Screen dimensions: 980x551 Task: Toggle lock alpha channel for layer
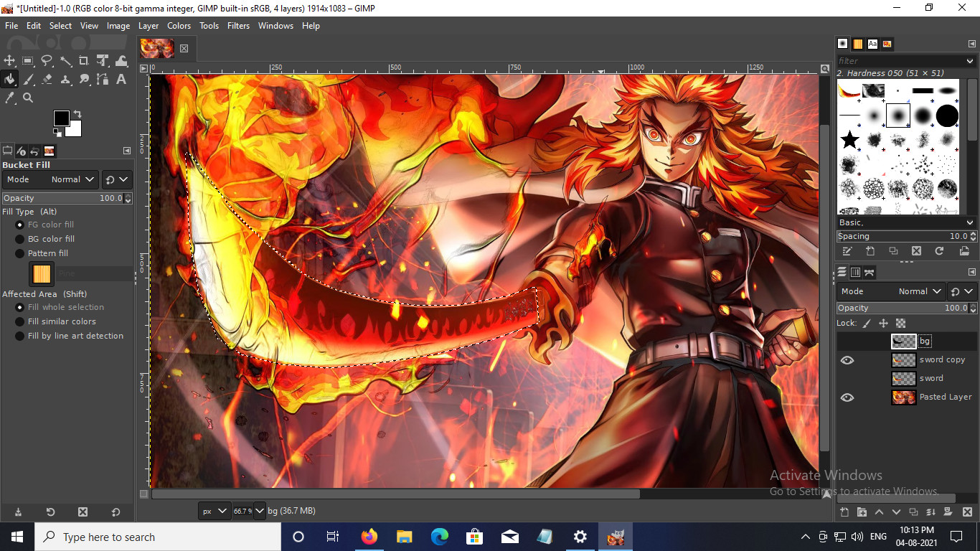901,324
